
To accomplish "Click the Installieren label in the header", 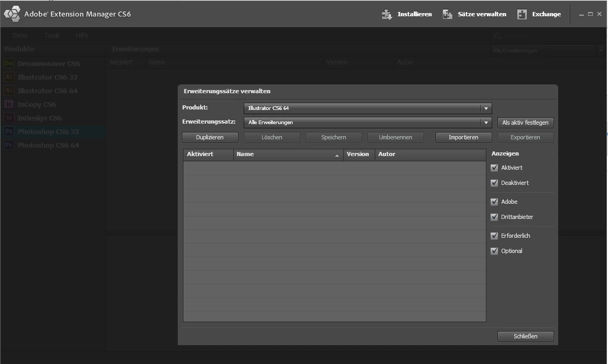I will coord(415,14).
